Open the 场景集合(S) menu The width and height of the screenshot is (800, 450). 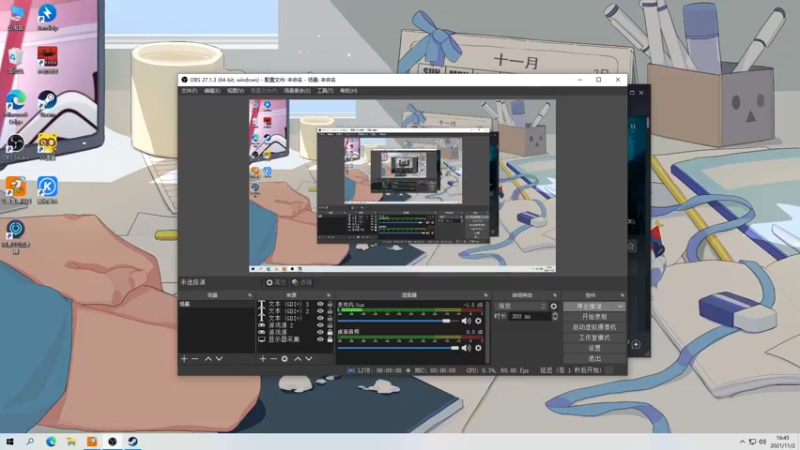297,91
